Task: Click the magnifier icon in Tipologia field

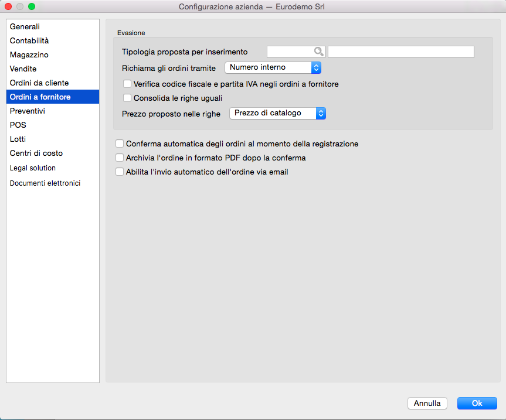Action: pyautogui.click(x=318, y=52)
